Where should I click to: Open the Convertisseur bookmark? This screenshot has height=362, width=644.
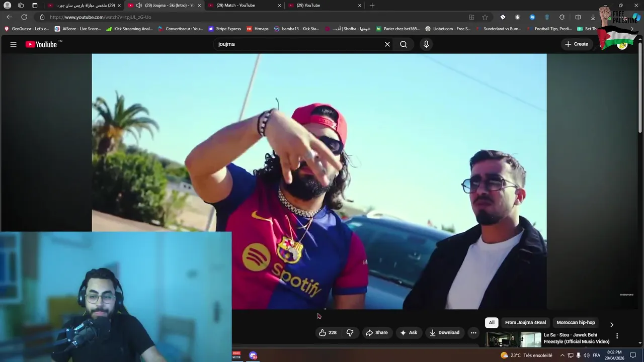[x=180, y=29]
